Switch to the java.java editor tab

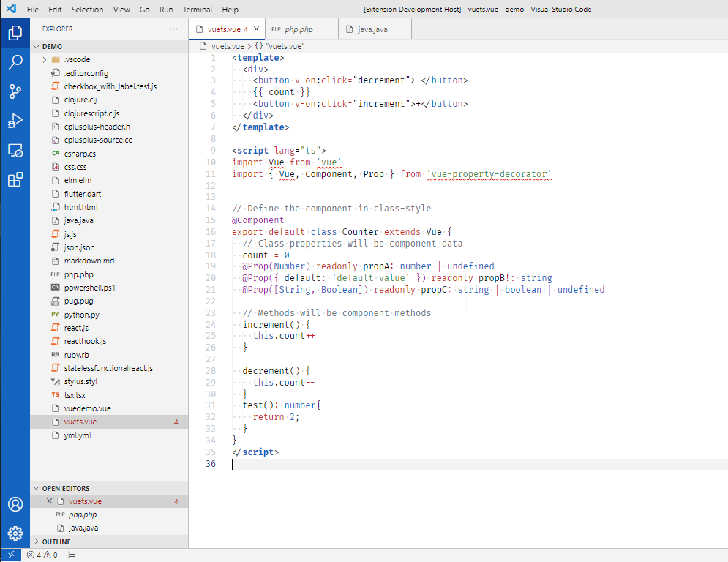(375, 29)
